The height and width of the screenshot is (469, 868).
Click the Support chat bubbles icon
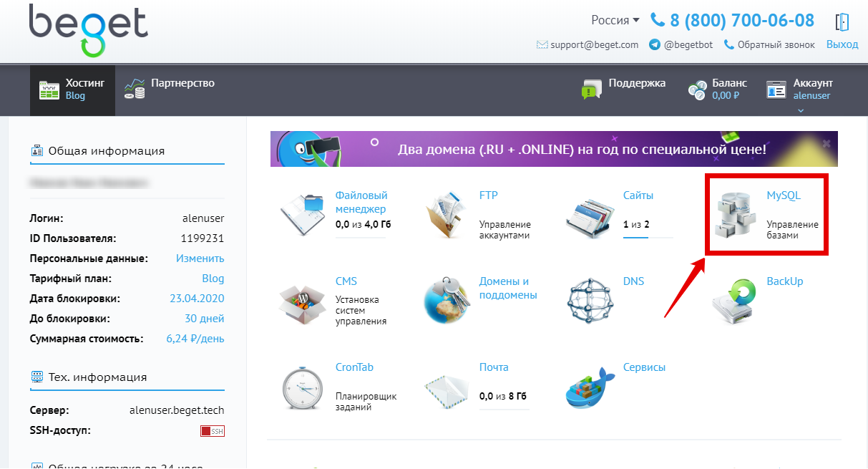pos(592,90)
